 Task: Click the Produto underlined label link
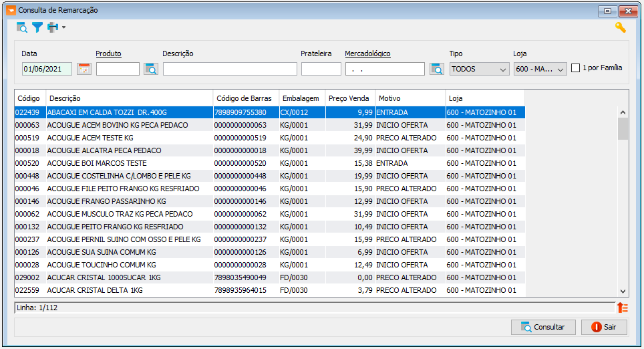(x=108, y=53)
